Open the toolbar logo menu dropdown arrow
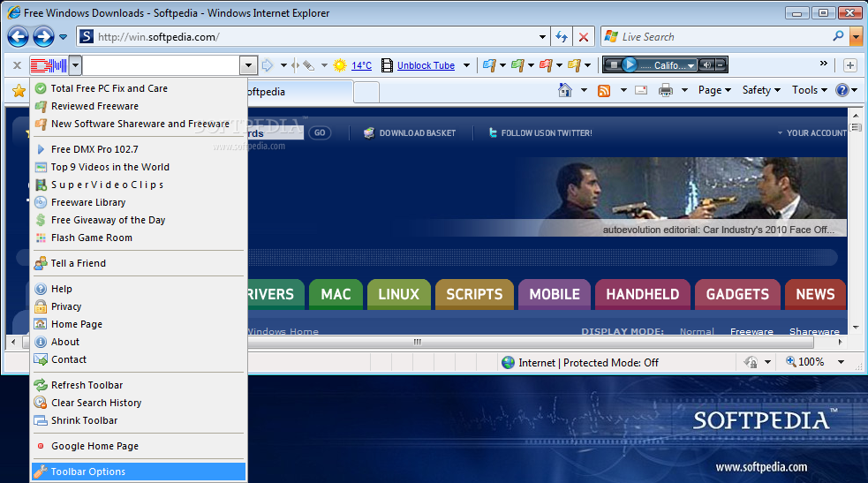 point(75,65)
